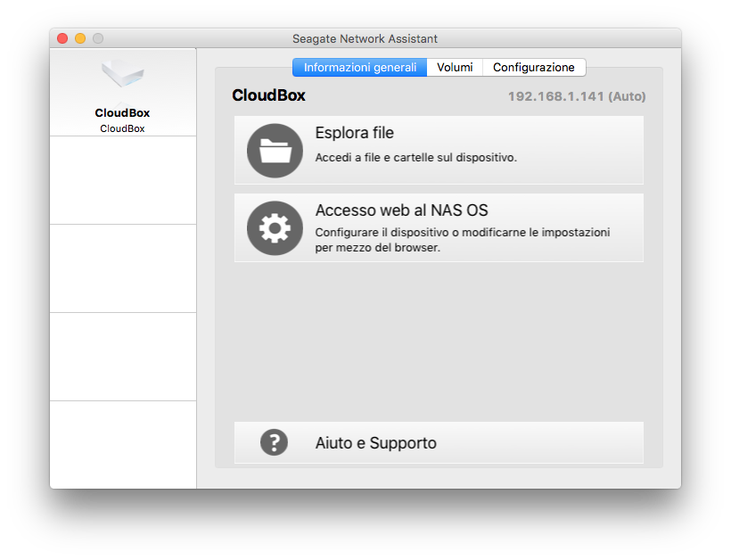Image resolution: width=731 pixels, height=560 pixels.
Task: Open Aiuto e Supporto label
Action: (x=376, y=443)
